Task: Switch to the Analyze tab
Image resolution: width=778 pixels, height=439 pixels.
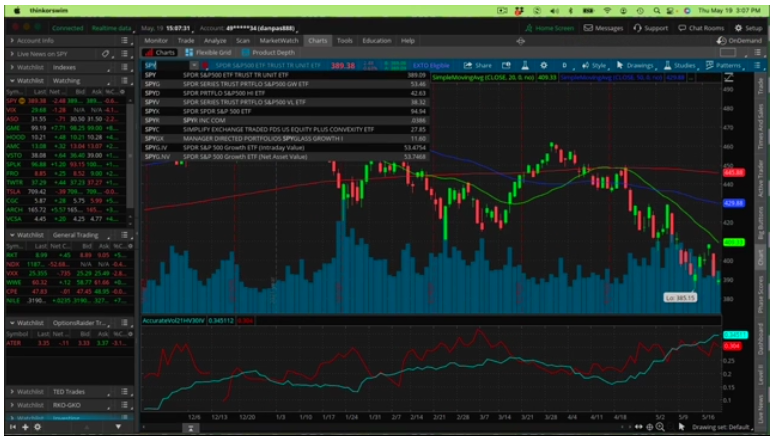Action: click(215, 41)
